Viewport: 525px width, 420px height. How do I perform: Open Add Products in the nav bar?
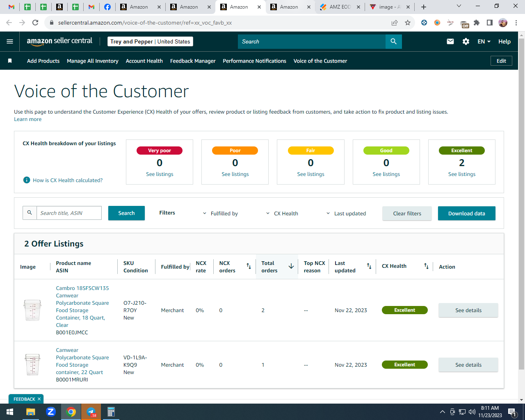click(43, 61)
